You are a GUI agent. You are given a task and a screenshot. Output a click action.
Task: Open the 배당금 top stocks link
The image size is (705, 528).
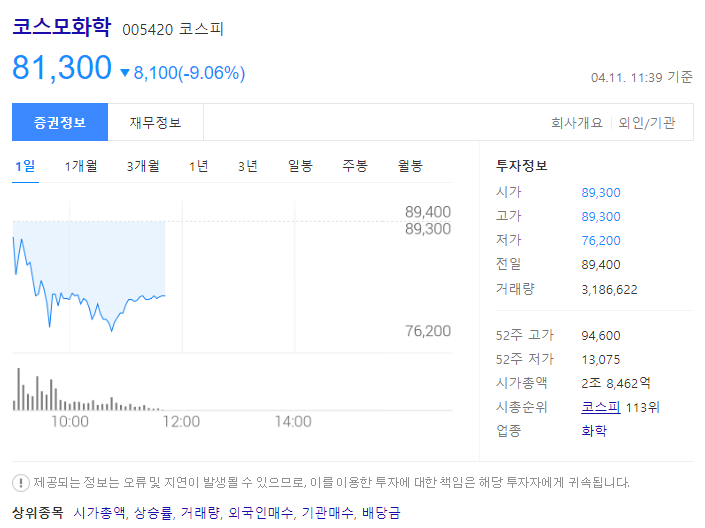(381, 512)
